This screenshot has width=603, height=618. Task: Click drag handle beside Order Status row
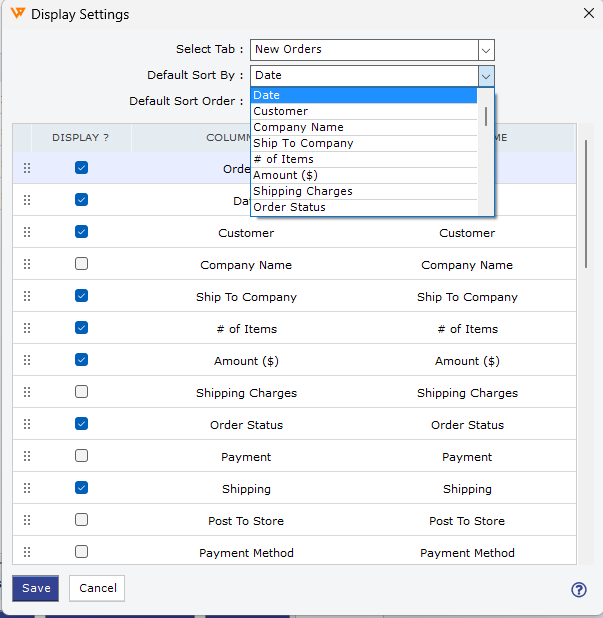[27, 424]
